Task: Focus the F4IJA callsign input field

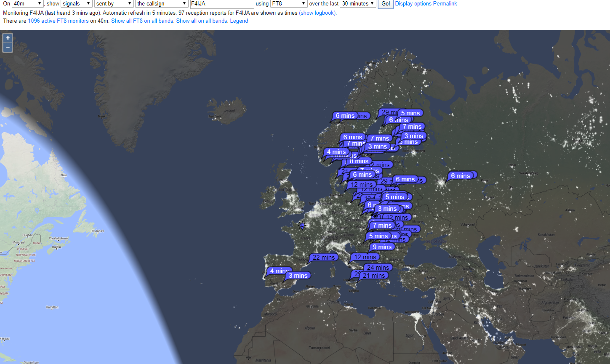Action: (x=222, y=4)
